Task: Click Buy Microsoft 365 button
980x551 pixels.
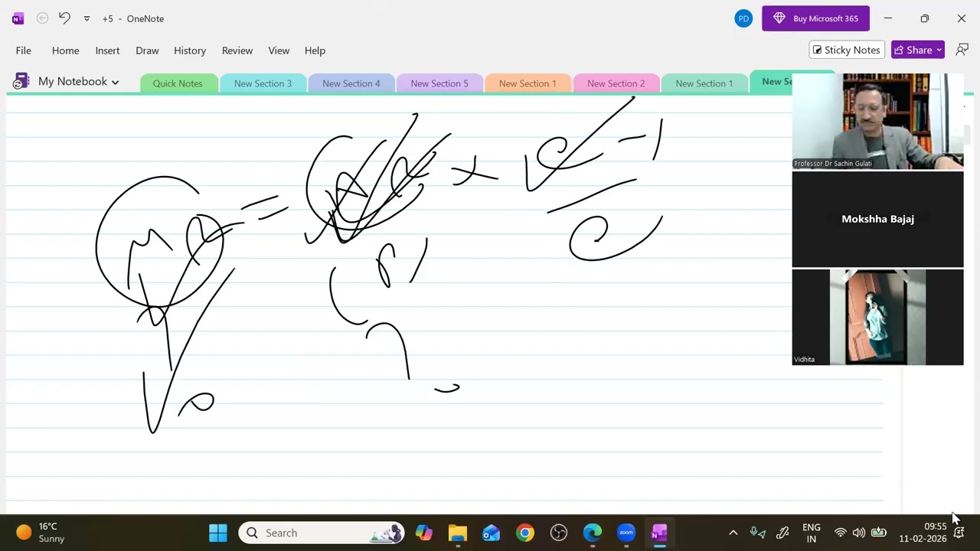Action: (815, 18)
